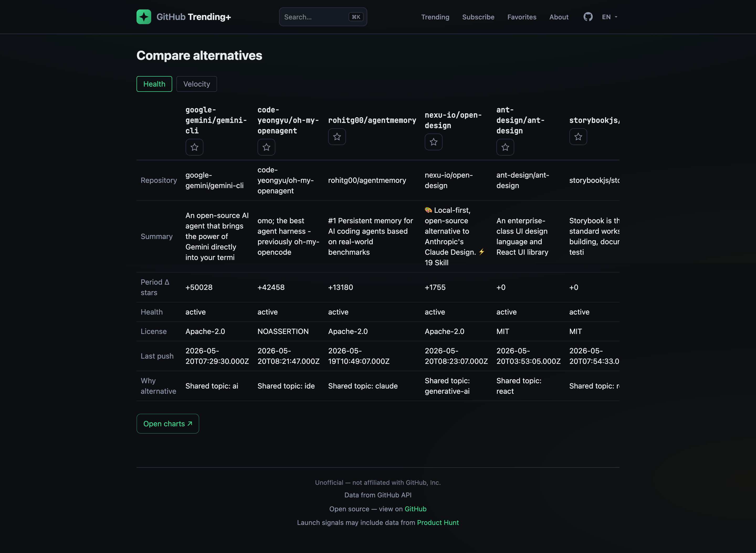Click the last push 2026-05-19T10:49:07.000Z cell

(359, 356)
